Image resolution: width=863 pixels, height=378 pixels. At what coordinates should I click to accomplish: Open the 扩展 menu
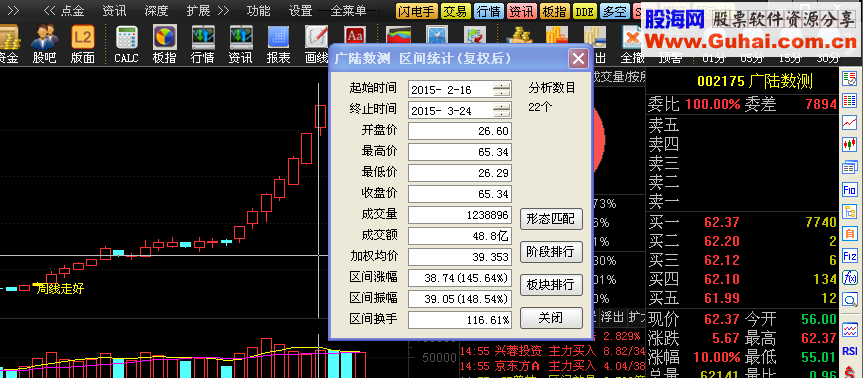click(198, 10)
